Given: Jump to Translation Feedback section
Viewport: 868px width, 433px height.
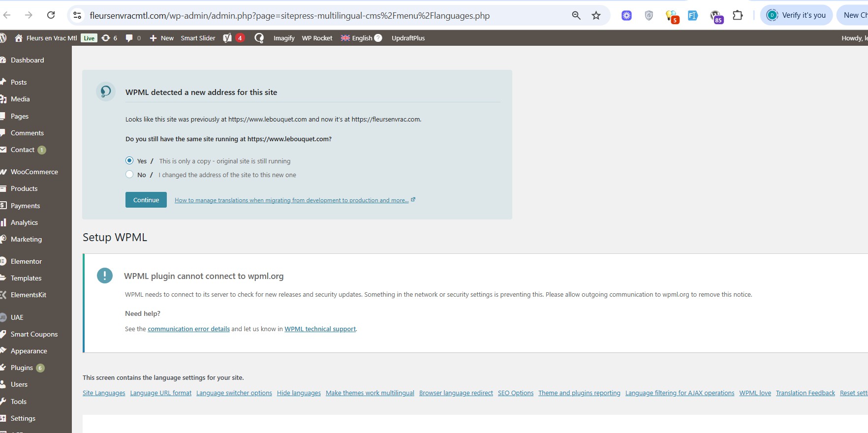Looking at the screenshot, I should tap(806, 393).
